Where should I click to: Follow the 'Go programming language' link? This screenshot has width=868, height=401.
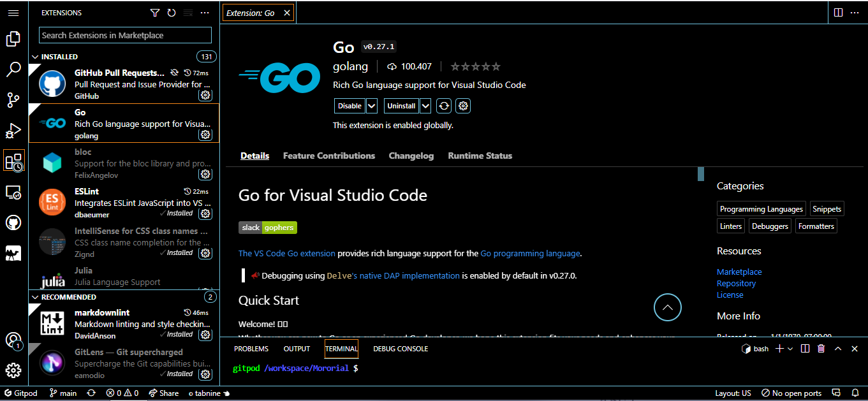(530, 253)
